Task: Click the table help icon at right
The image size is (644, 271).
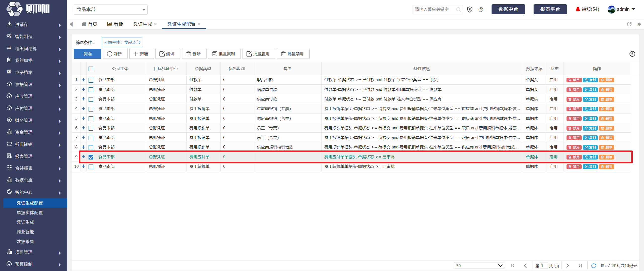Action: 632,54
